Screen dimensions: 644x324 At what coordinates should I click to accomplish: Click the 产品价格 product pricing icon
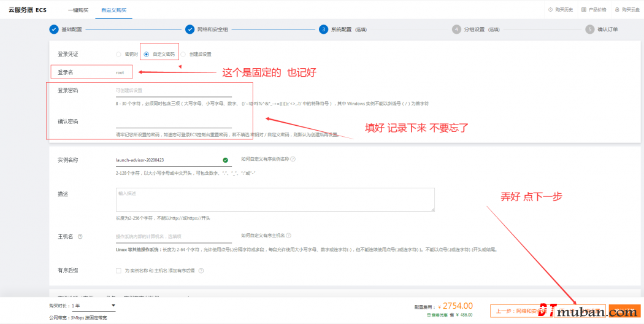click(x=583, y=10)
